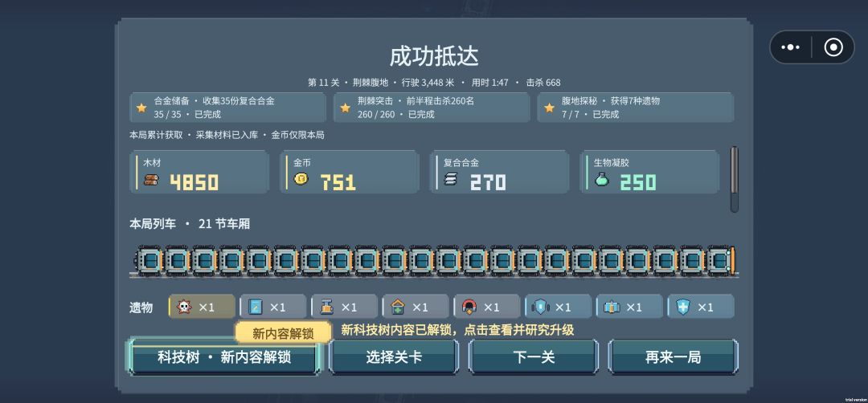Click star icon of 合金储备 objective
The width and height of the screenshot is (868, 403).
(x=141, y=108)
